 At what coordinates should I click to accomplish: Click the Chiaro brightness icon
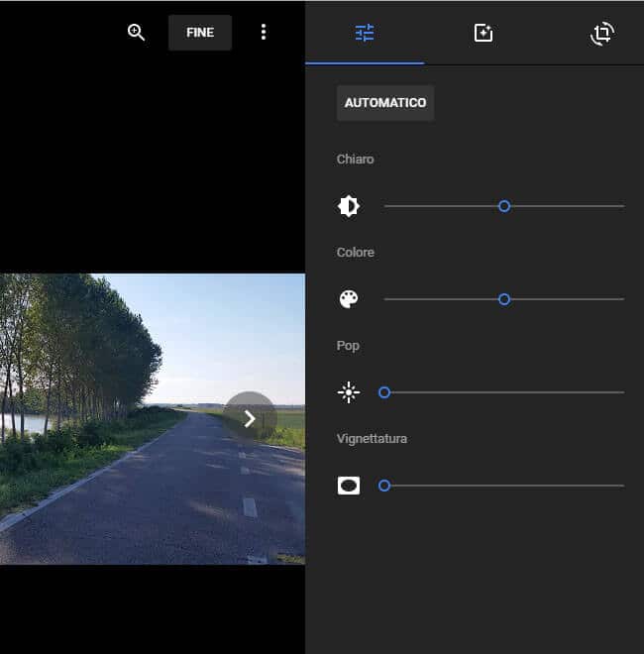tap(349, 206)
